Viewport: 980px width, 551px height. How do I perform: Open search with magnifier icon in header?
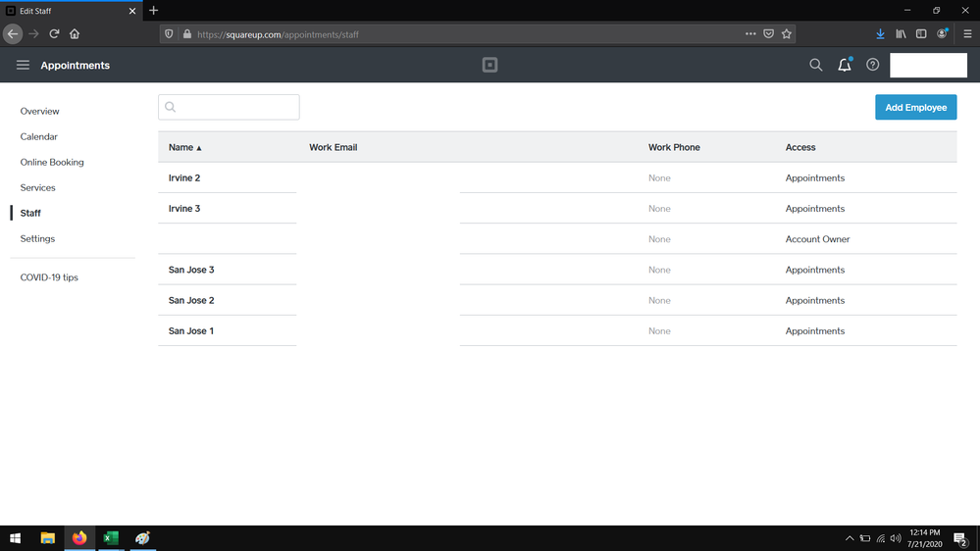[815, 66]
